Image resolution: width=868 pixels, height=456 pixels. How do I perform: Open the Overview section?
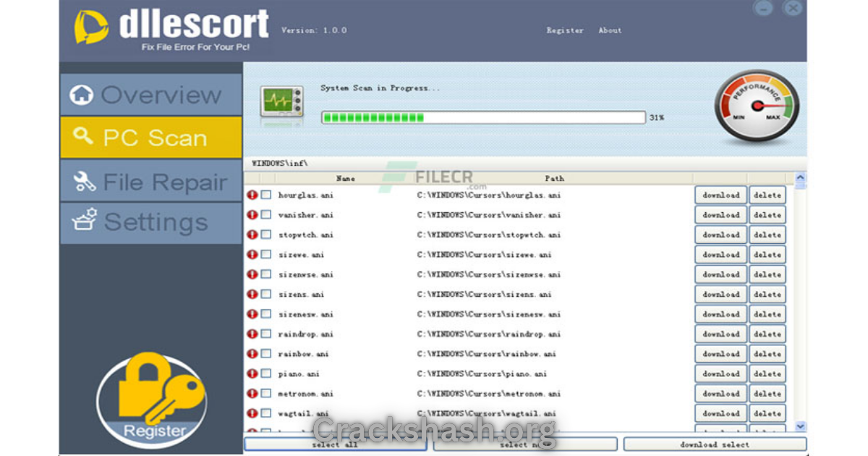[x=151, y=94]
